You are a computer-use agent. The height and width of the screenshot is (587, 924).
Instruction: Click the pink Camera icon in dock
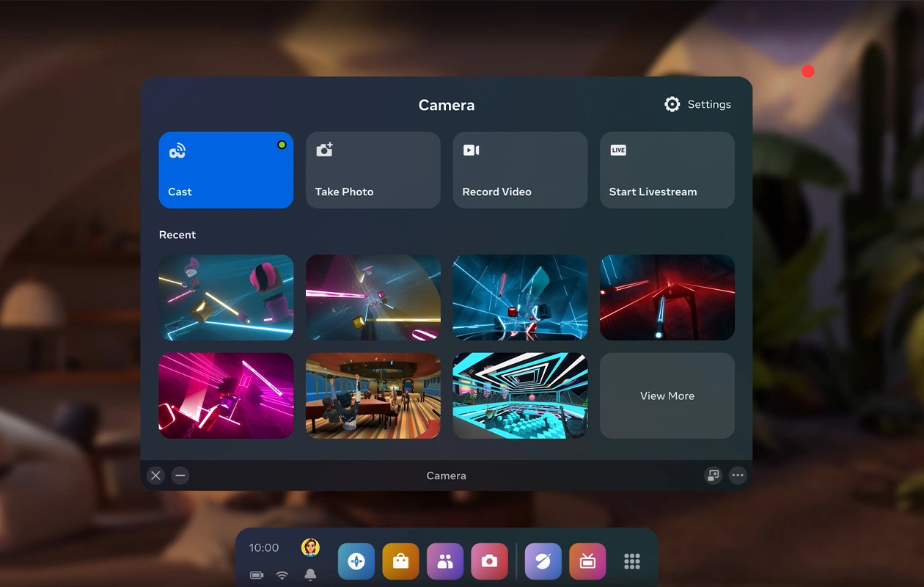point(489,561)
